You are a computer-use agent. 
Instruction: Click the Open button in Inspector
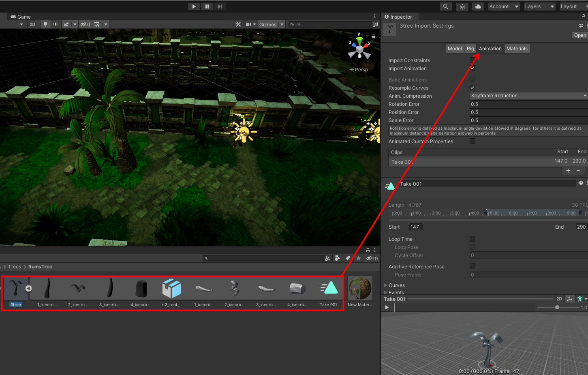579,35
